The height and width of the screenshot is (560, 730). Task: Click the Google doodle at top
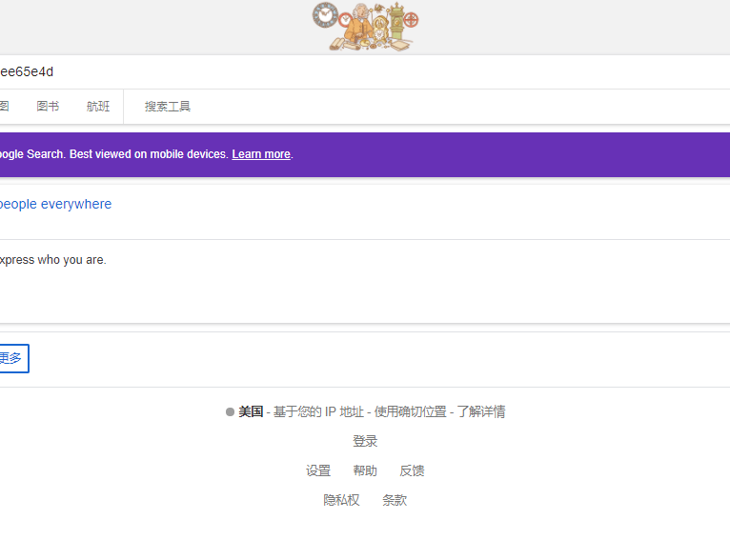point(365,27)
